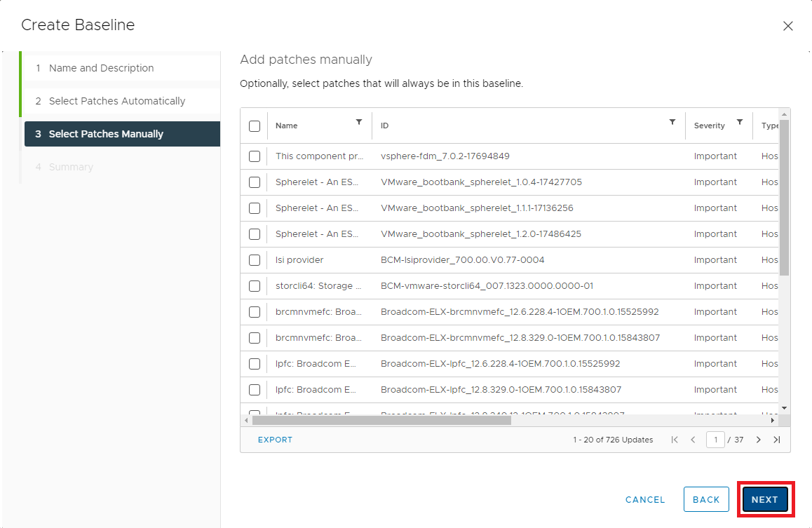
Task: Open the Name column filter
Action: [x=359, y=123]
